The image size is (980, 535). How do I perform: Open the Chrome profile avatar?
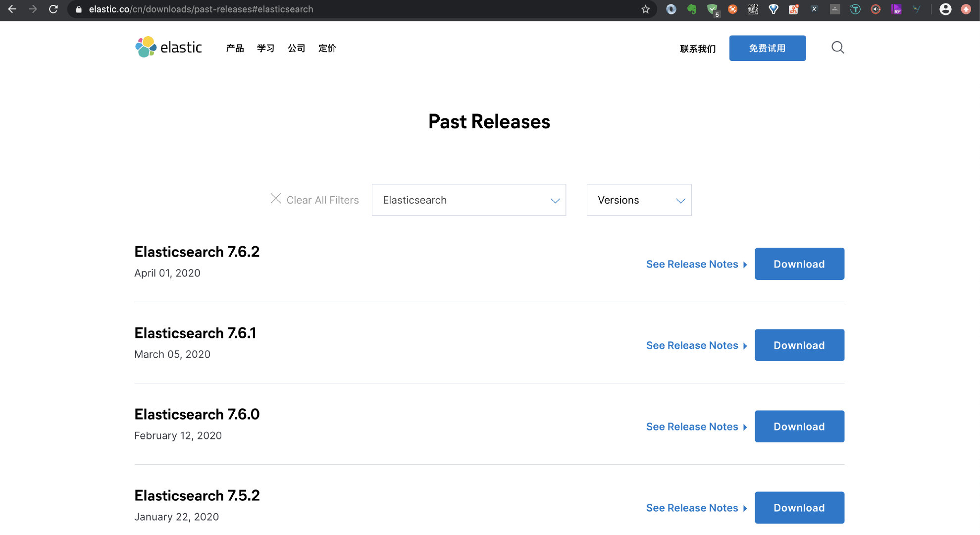click(945, 9)
